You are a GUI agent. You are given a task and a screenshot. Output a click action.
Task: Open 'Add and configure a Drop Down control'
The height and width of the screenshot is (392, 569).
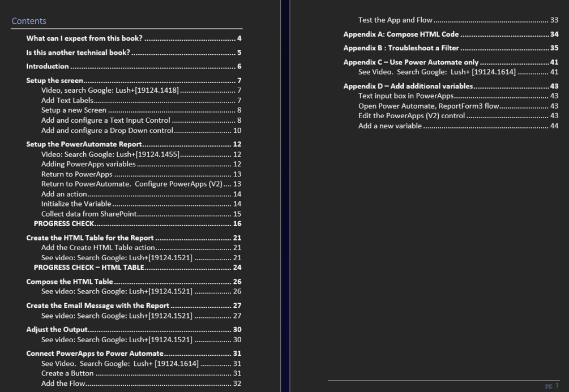(x=141, y=131)
